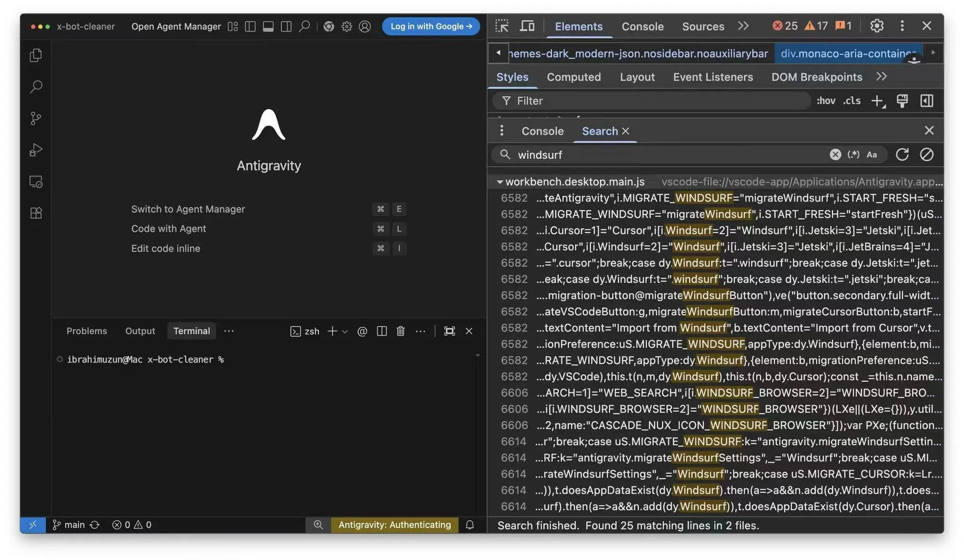Switch to the Output panel tab
The height and width of the screenshot is (560, 964).
coord(140,331)
